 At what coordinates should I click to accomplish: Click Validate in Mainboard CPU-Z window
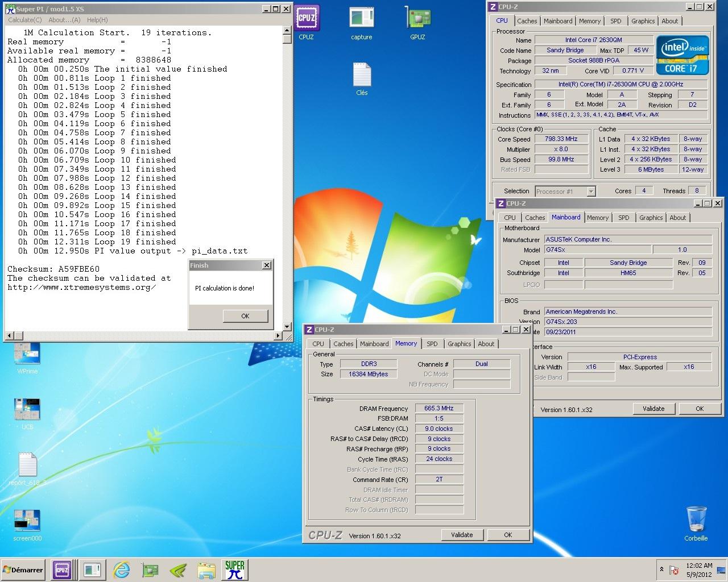pyautogui.click(x=653, y=409)
